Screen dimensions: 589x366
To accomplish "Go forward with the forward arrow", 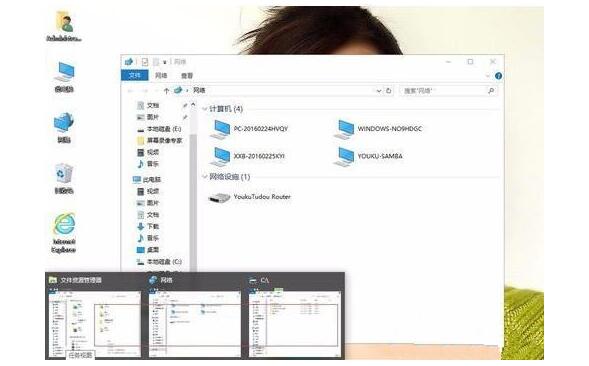I will [x=145, y=91].
